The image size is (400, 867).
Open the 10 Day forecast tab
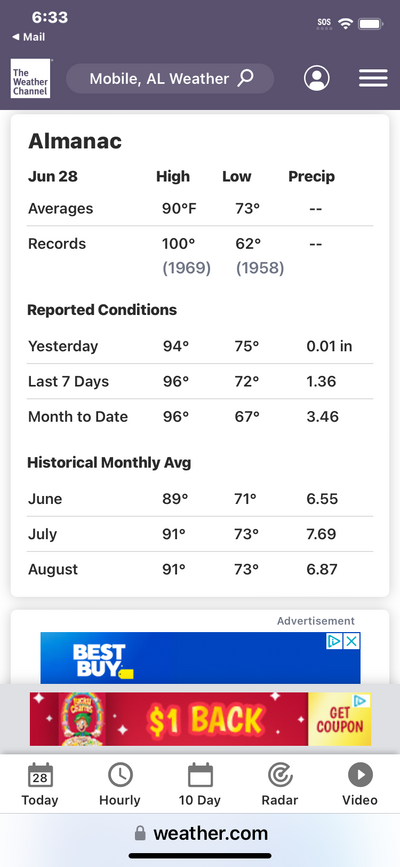[200, 784]
